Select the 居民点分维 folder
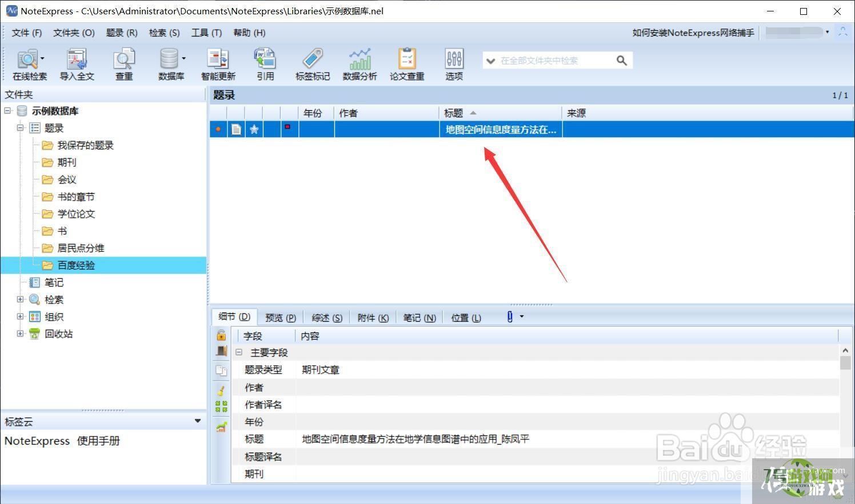 tap(81, 248)
